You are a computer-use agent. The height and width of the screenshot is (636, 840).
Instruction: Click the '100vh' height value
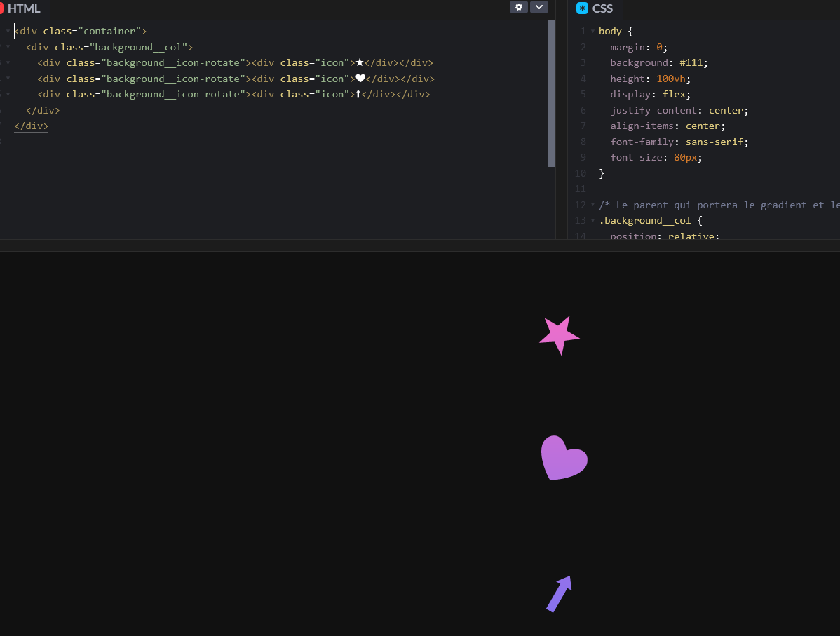[671, 79]
